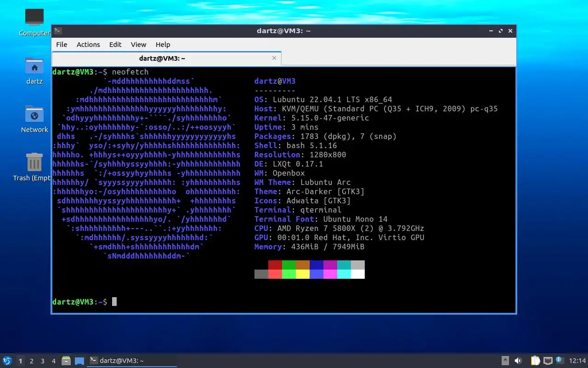Minimize the qterminal window

click(491, 31)
